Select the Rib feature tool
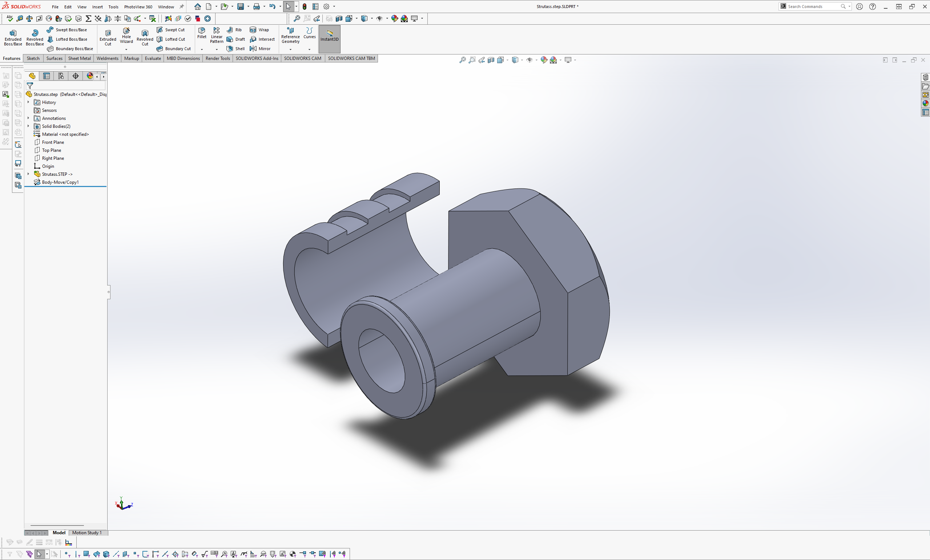Viewport: 930px width, 560px height. 234,30
